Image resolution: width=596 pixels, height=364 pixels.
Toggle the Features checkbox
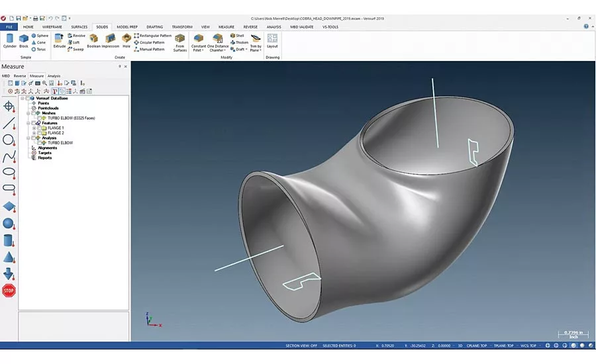point(34,123)
